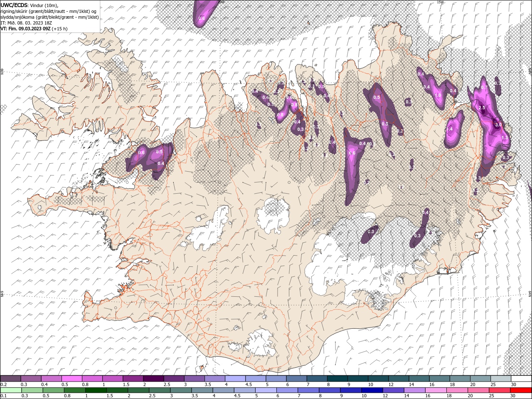Click the '20' label in the upper legend row
Viewport: 532px width, 399px height.
[x=473, y=384]
